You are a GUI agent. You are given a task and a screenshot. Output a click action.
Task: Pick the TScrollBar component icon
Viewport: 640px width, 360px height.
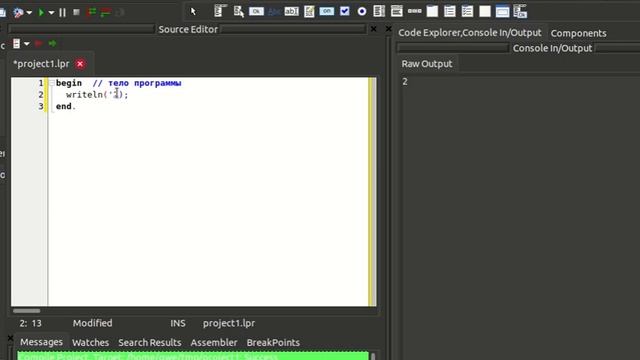[x=414, y=11]
